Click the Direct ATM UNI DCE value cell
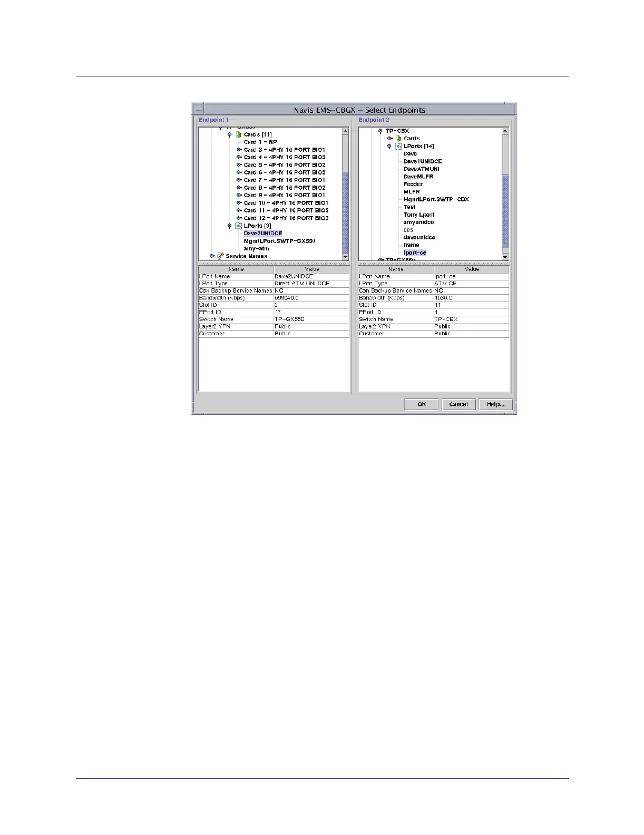644x835 pixels. click(311, 284)
